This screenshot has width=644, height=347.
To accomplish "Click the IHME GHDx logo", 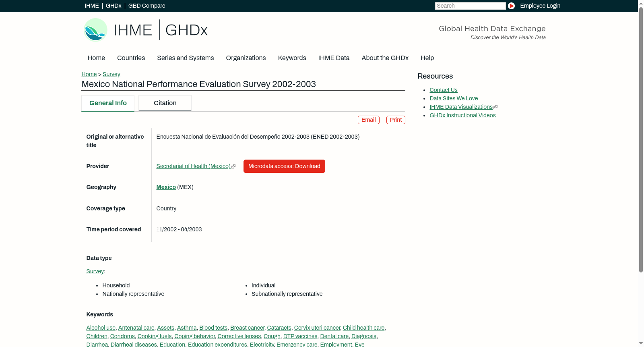I will tap(146, 30).
